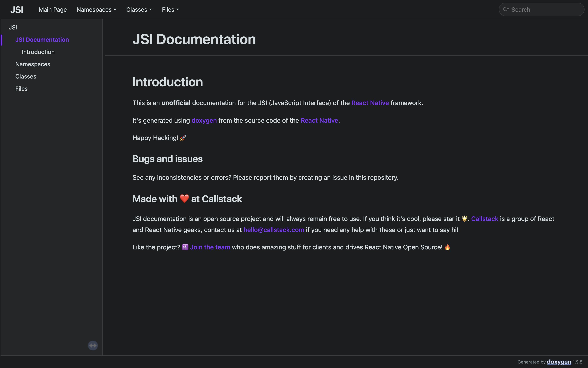The image size is (588, 368).
Task: Click the rocket emoji after Happy Hacking
Action: [x=183, y=138]
